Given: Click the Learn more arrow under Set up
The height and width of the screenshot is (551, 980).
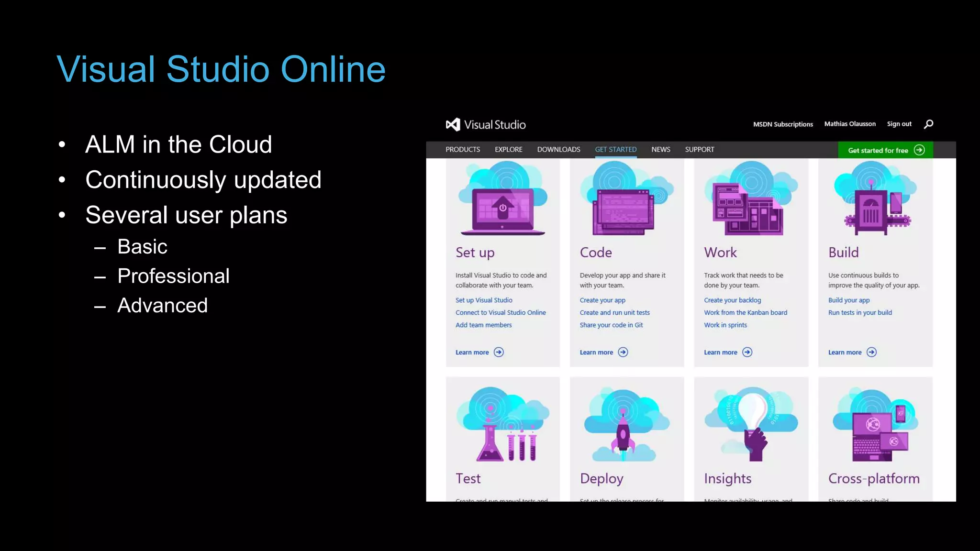Looking at the screenshot, I should (x=499, y=353).
